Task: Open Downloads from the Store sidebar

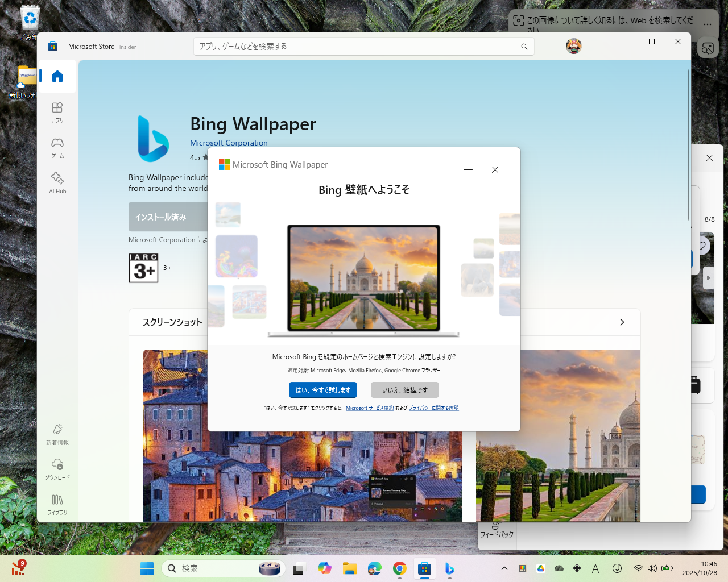Action: click(57, 469)
